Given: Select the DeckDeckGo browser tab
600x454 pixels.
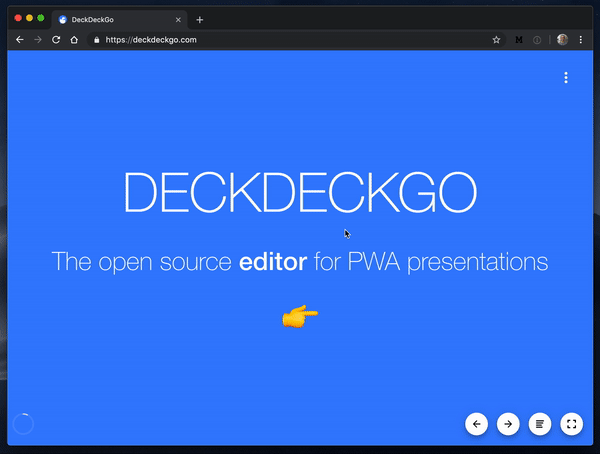Looking at the screenshot, I should coord(119,20).
